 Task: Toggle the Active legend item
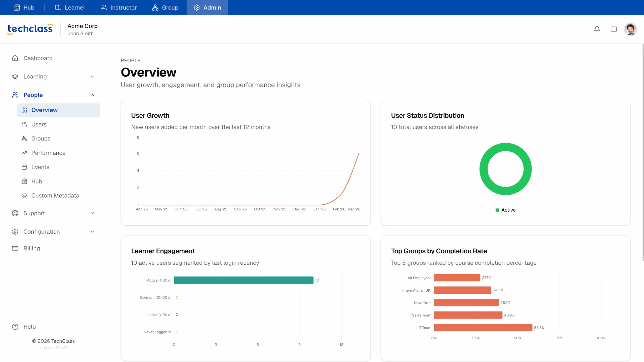click(505, 210)
